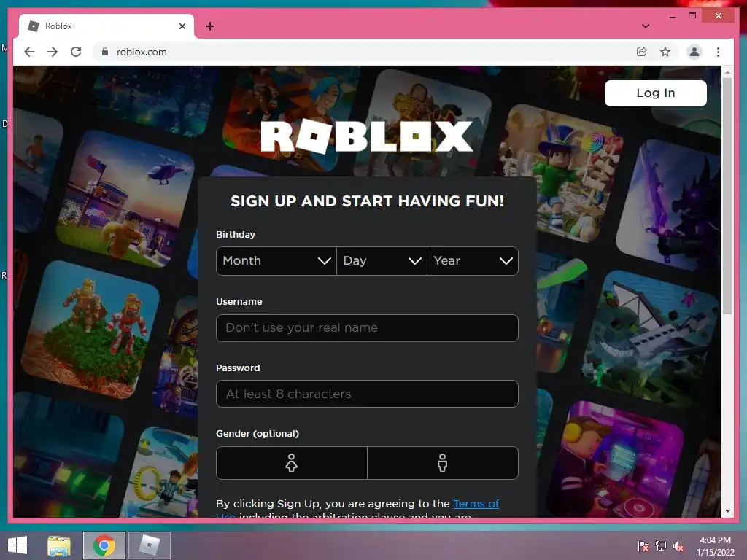Click the Birthday label text
747x560 pixels.
pyautogui.click(x=236, y=234)
